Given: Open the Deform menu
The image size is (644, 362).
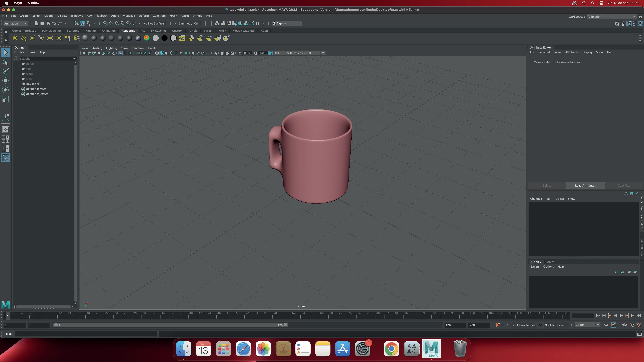Looking at the screenshot, I should pyautogui.click(x=144, y=16).
